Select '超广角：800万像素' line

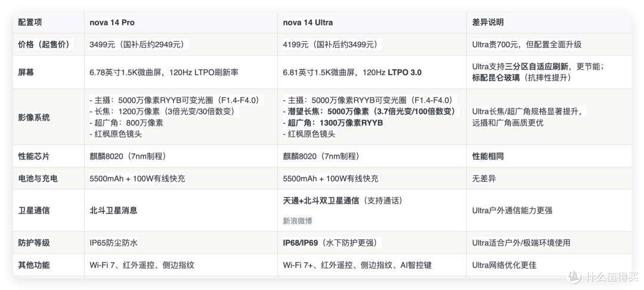point(126,122)
